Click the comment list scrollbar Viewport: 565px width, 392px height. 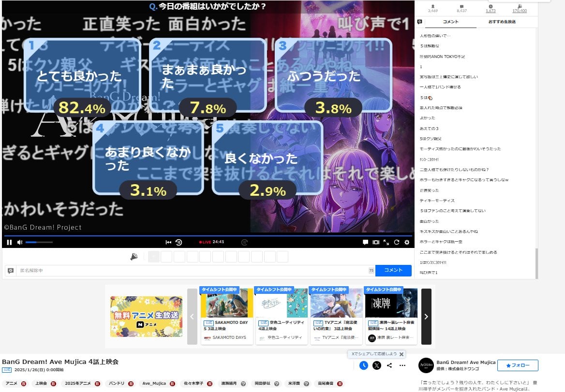(536, 263)
